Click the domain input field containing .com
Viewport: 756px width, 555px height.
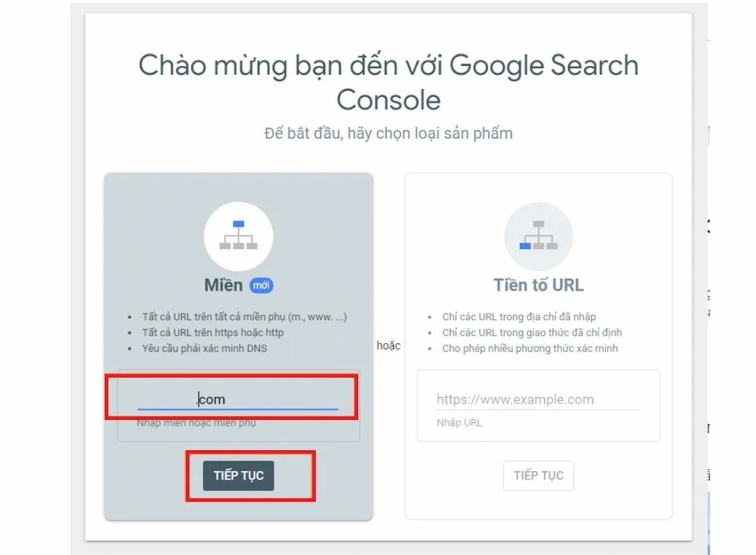(x=238, y=399)
